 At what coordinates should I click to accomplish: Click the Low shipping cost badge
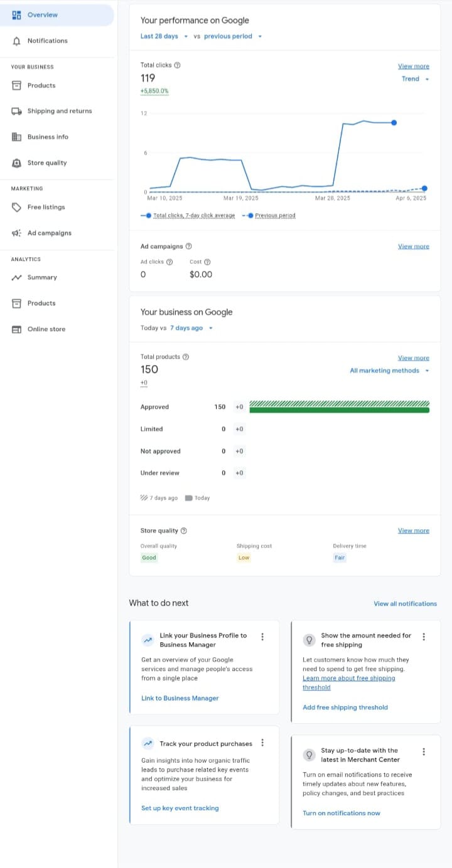244,558
